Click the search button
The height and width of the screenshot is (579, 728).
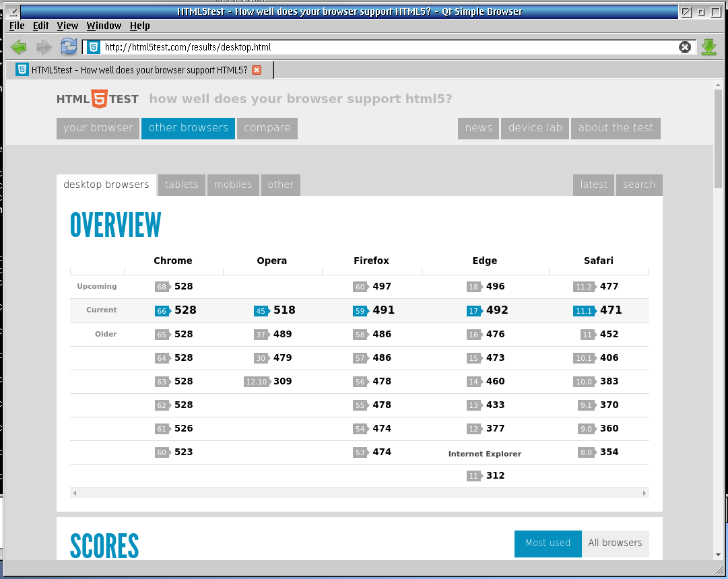coord(638,184)
